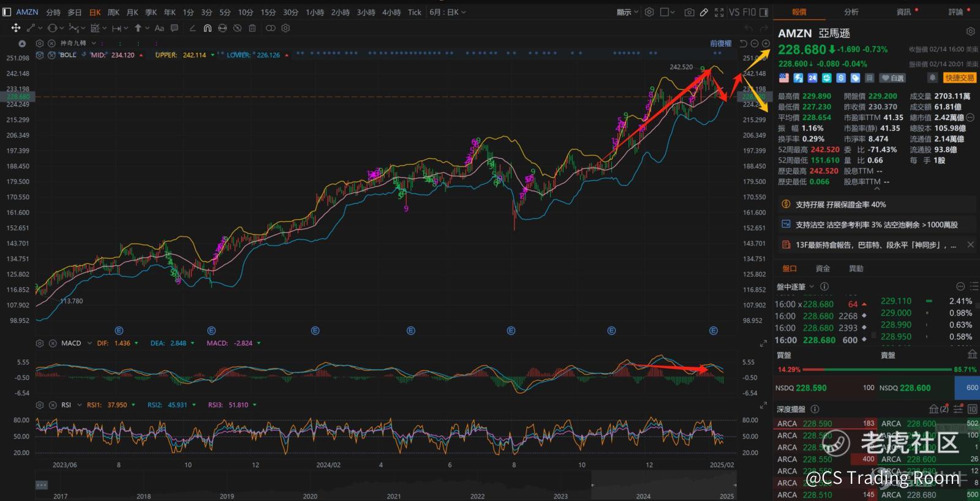Select the ellipse shape drawing tool
The height and width of the screenshot is (501, 980).
tap(52, 28)
